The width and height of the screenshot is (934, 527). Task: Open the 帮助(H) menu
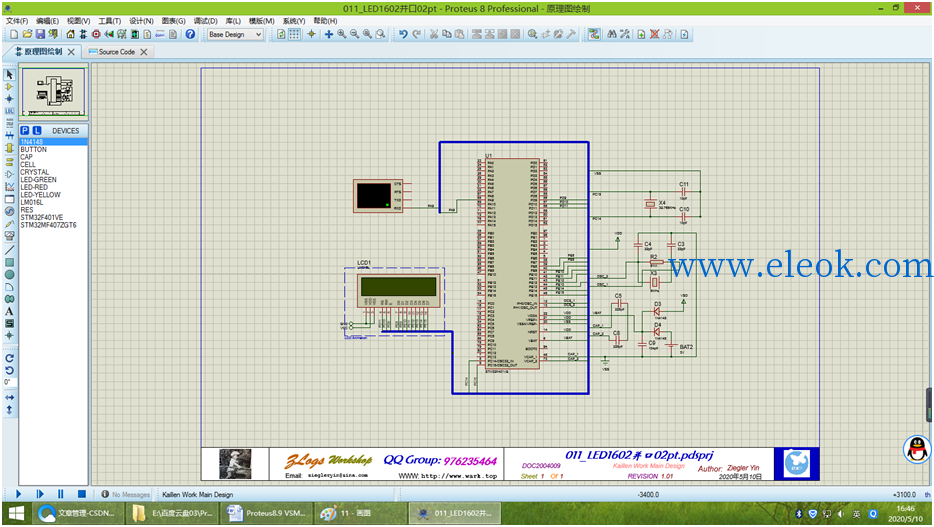tap(325, 21)
